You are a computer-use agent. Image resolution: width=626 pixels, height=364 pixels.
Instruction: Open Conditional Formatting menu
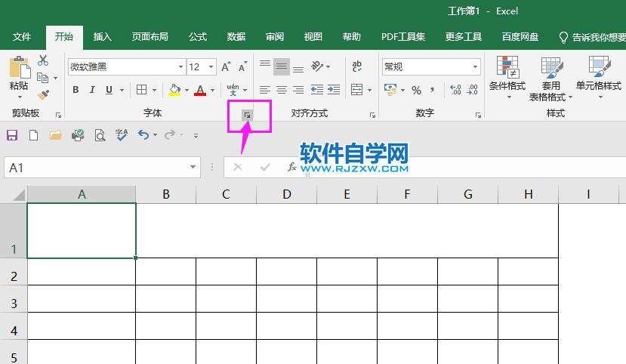pos(507,78)
